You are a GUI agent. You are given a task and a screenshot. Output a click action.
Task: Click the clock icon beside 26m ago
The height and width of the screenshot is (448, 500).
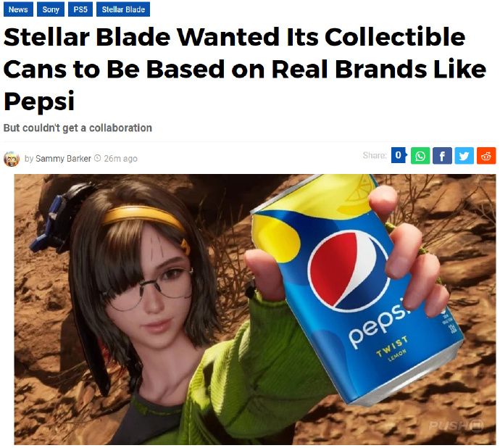(x=98, y=158)
